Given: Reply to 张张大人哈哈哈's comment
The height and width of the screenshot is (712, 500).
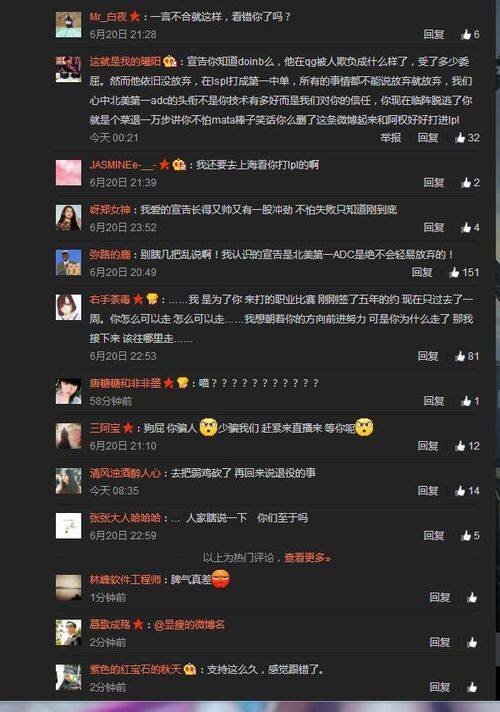Looking at the screenshot, I should click(x=433, y=535).
